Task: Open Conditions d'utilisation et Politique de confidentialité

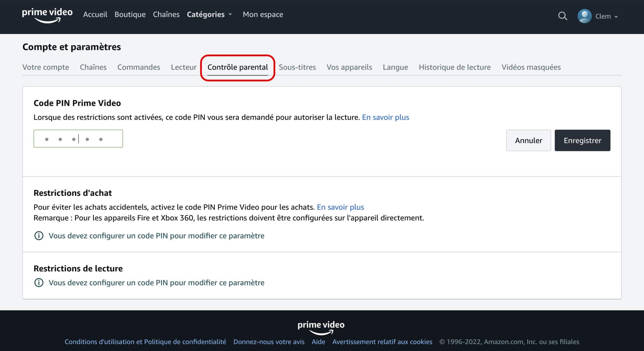Action: click(145, 342)
